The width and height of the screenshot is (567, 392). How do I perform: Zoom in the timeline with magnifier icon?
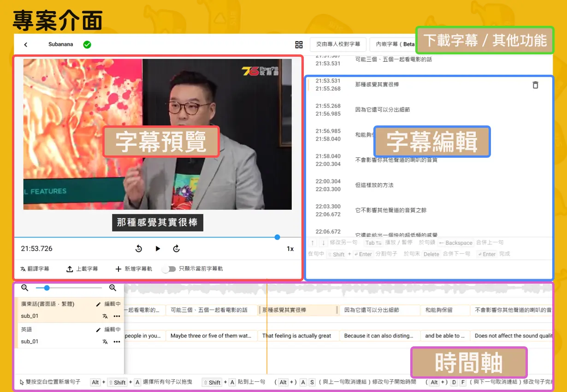pos(112,288)
